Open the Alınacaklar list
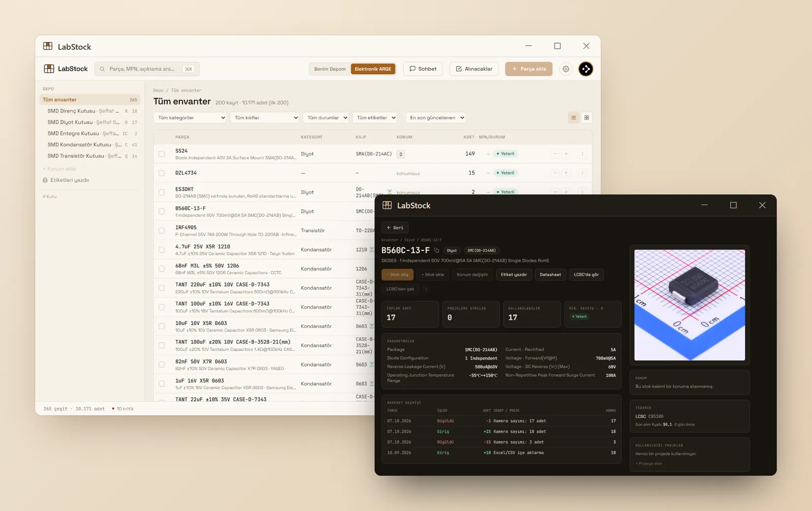Viewport: 812px width, 511px height. (474, 69)
